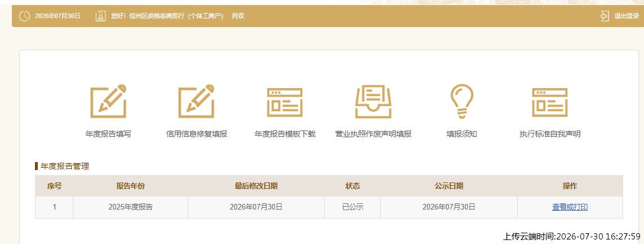Click the logout door icon
The image size is (644, 244).
604,16
